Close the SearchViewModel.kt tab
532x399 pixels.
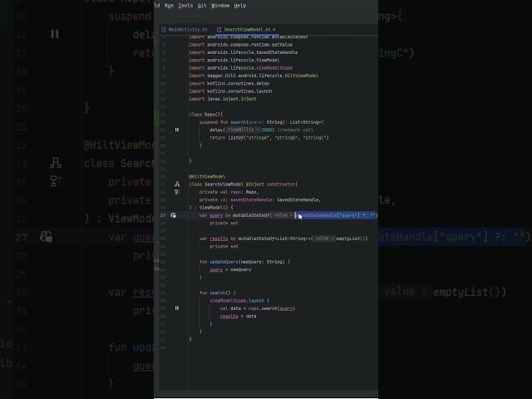(273, 30)
